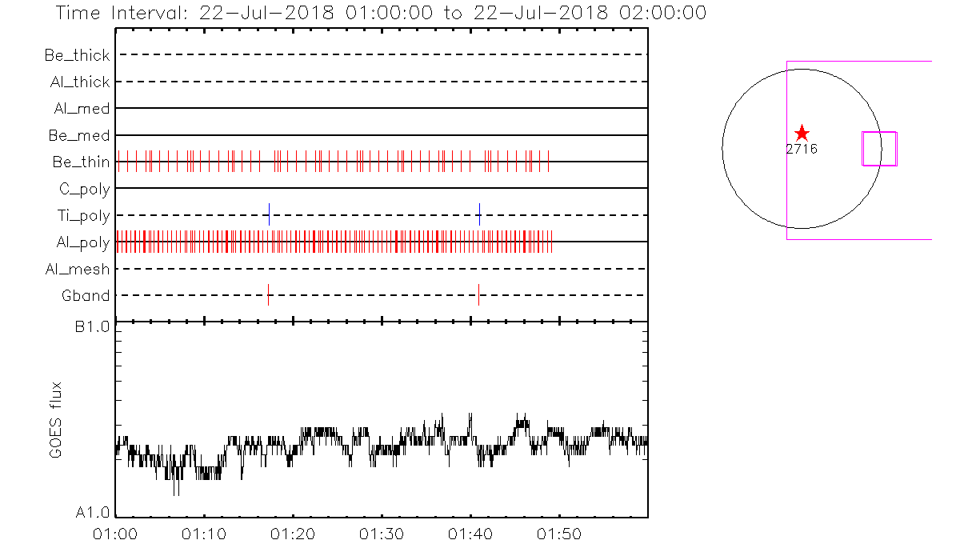The width and height of the screenshot is (960, 560).
Task: Click the small magenta field-of-view box
Action: tap(878, 149)
